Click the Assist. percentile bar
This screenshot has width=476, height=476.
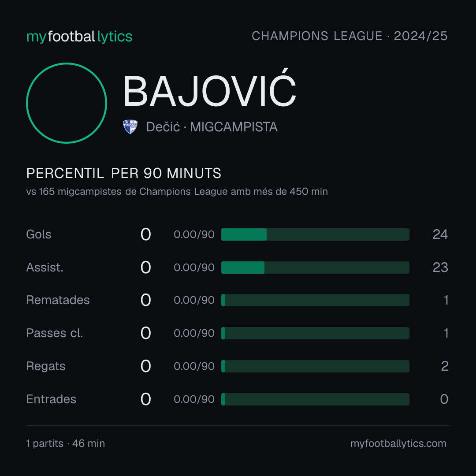tap(315, 268)
